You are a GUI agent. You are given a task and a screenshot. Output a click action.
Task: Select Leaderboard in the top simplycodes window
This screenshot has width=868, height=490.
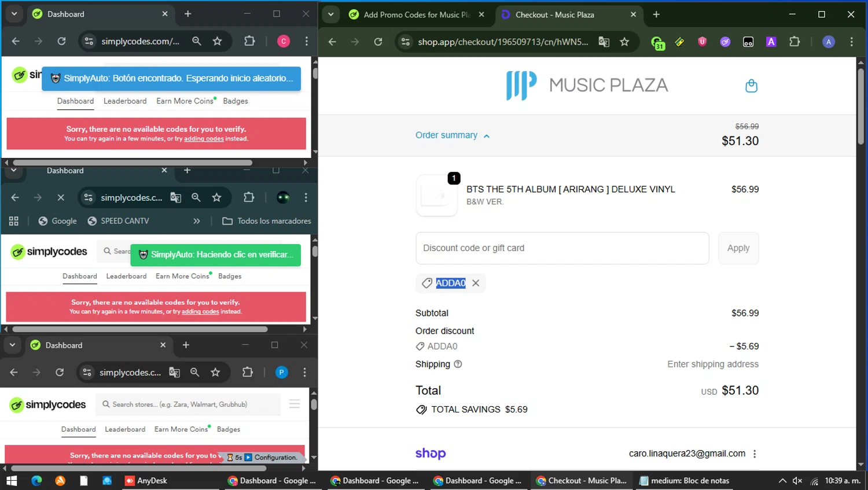(125, 101)
